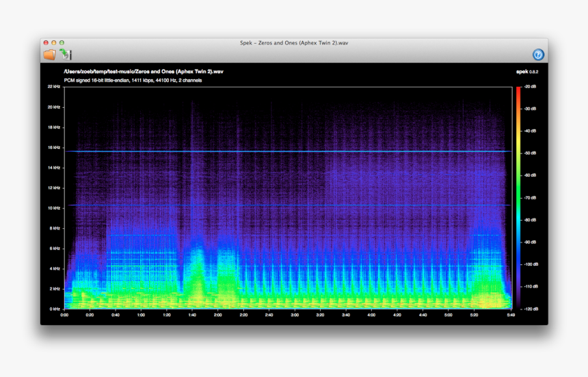The height and width of the screenshot is (377, 588).
Task: Click the '4:40' time axis label
Action: [423, 315]
